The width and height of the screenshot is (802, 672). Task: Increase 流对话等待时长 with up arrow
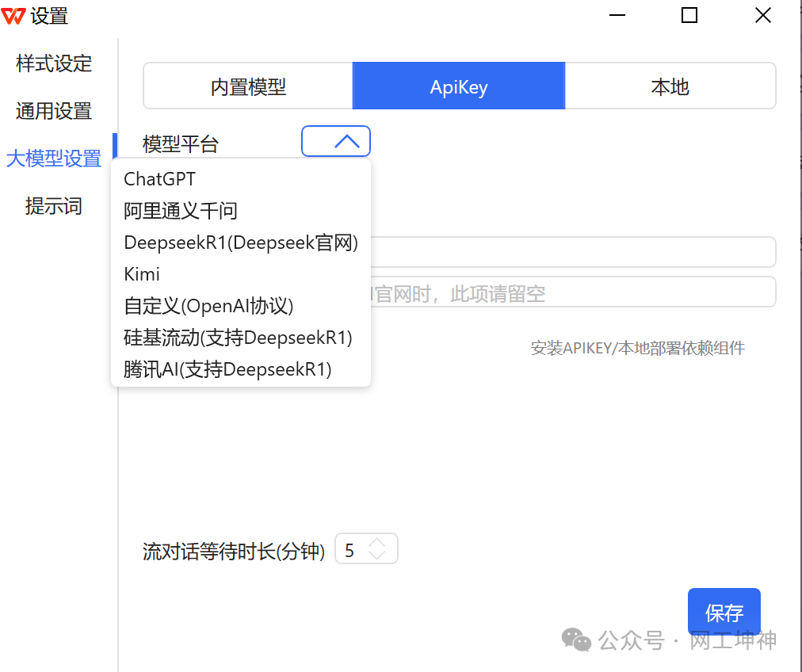point(377,543)
